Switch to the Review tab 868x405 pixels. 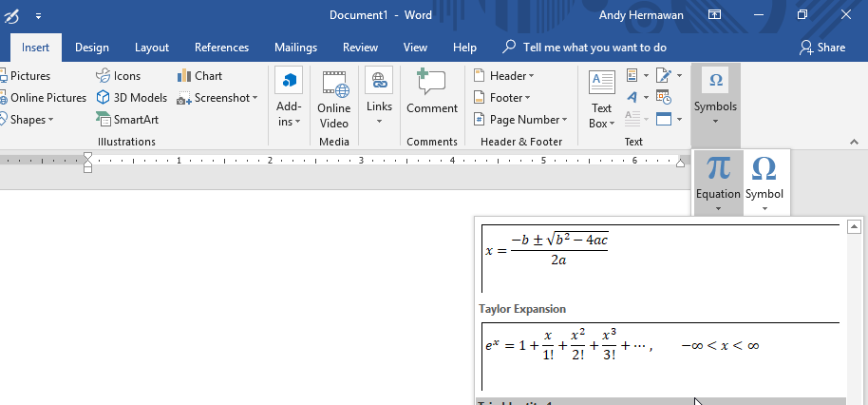pyautogui.click(x=360, y=48)
